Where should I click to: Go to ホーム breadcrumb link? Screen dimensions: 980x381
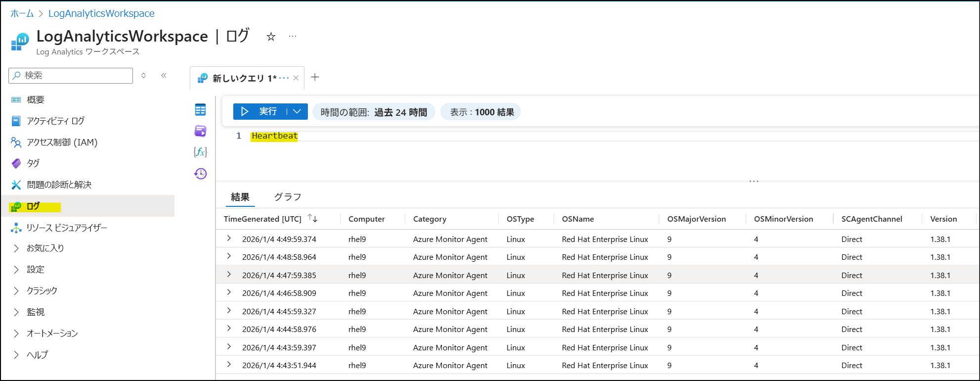(22, 13)
